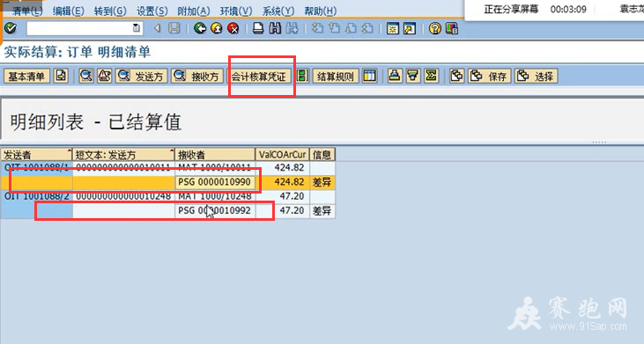The height and width of the screenshot is (344, 644).
Task: Click the Last Page icon
Action: click(x=367, y=28)
